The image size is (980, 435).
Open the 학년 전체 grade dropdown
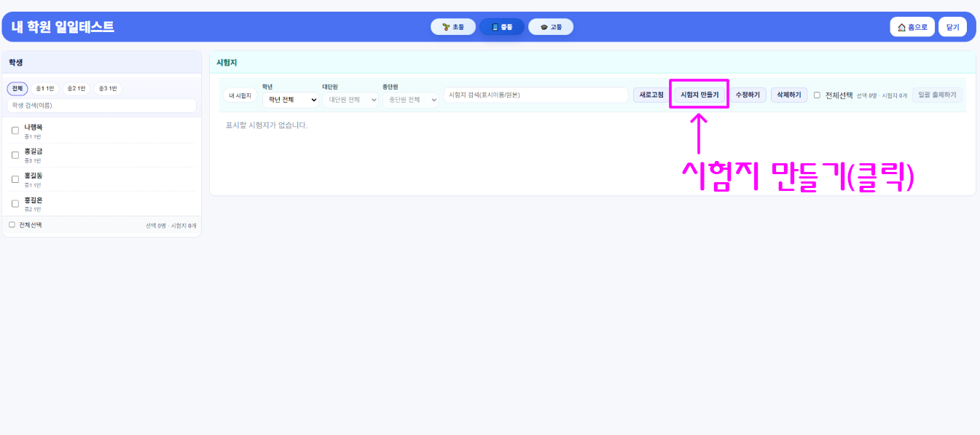[291, 99]
